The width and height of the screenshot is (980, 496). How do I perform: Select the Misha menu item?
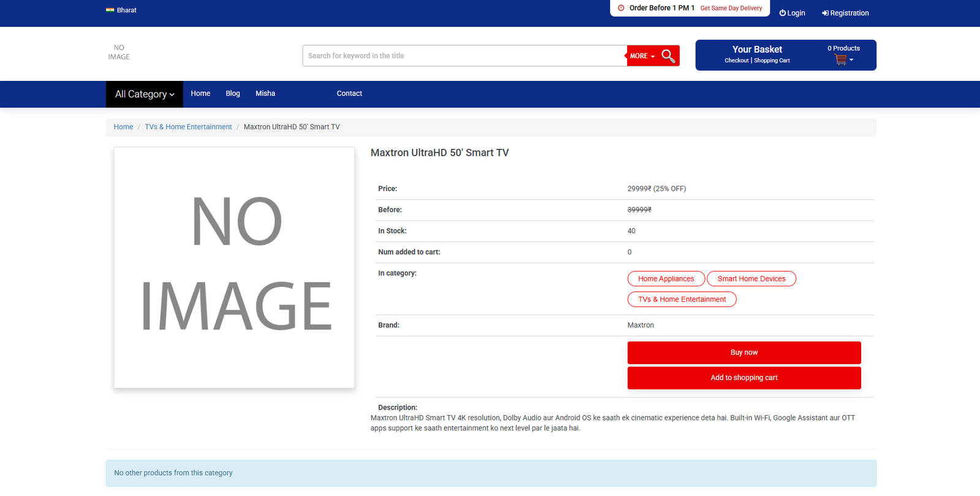[265, 94]
